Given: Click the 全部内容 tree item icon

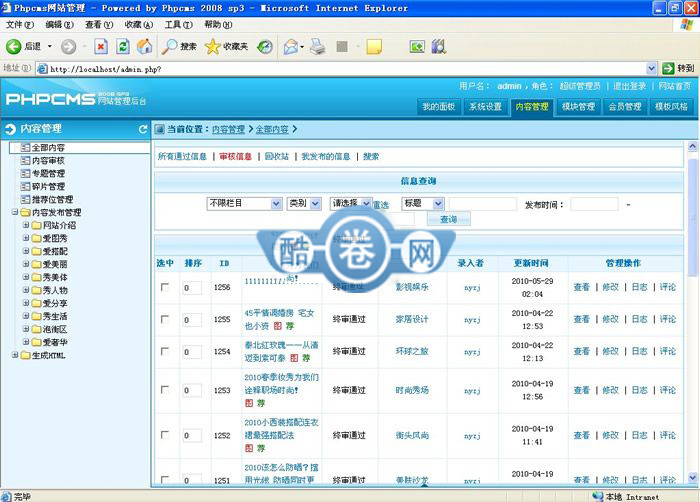Looking at the screenshot, I should [x=25, y=147].
